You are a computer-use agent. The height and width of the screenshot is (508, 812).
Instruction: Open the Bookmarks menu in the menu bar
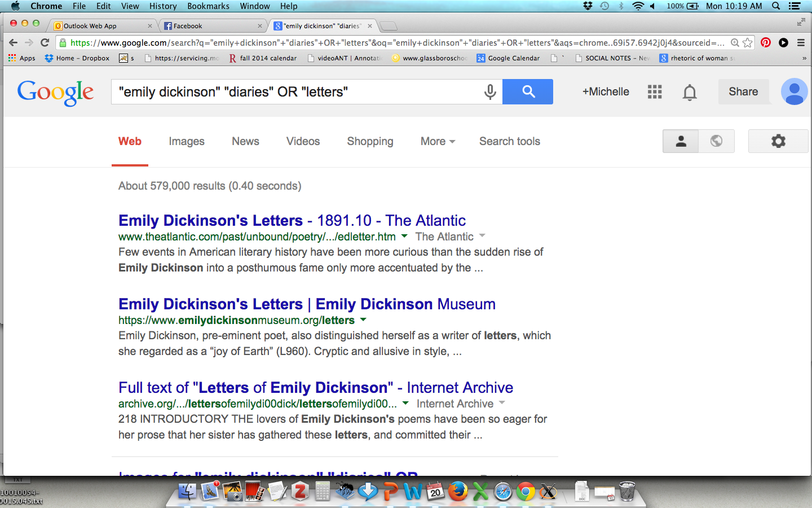(x=208, y=6)
